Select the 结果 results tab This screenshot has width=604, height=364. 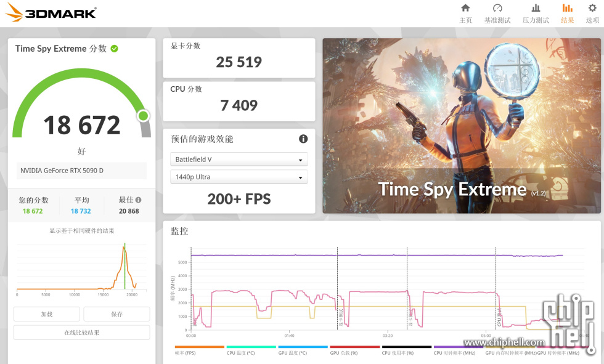[568, 14]
